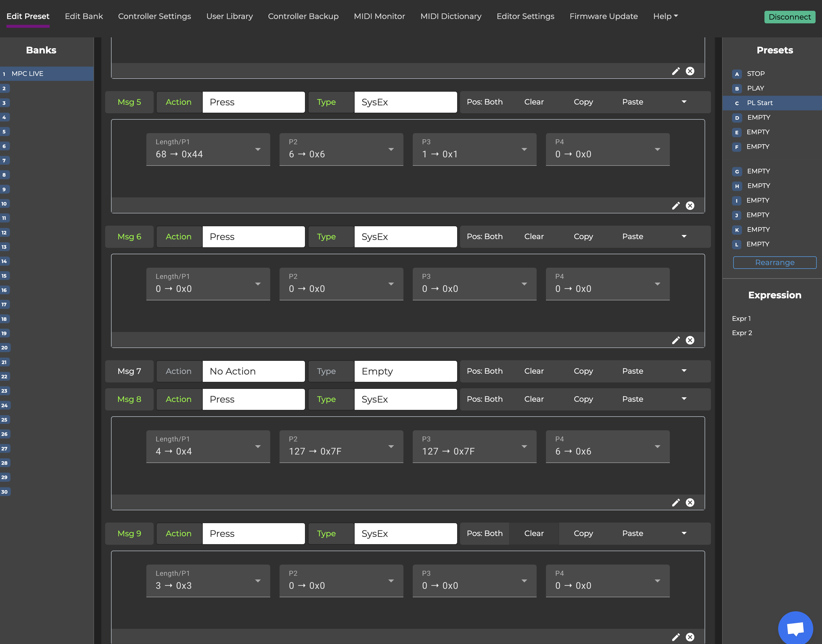Click the pencil edit icon under Msg 5
This screenshot has width=822, height=644.
pyautogui.click(x=676, y=206)
